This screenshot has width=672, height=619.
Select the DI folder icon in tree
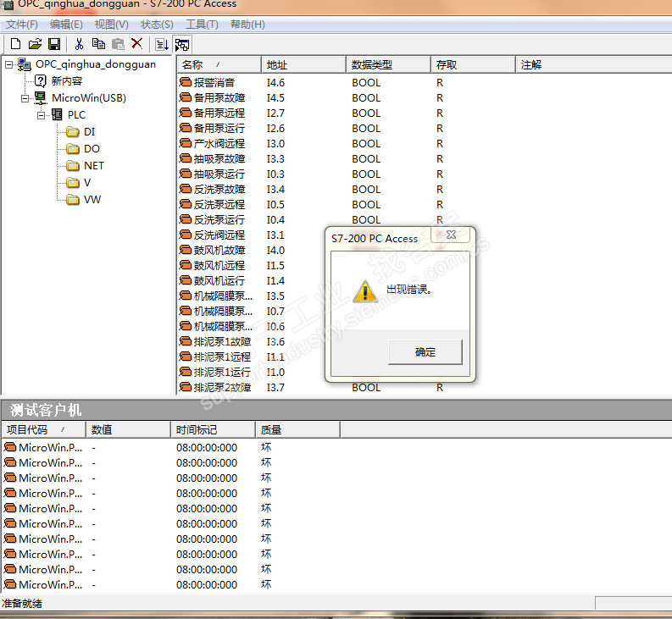(73, 131)
